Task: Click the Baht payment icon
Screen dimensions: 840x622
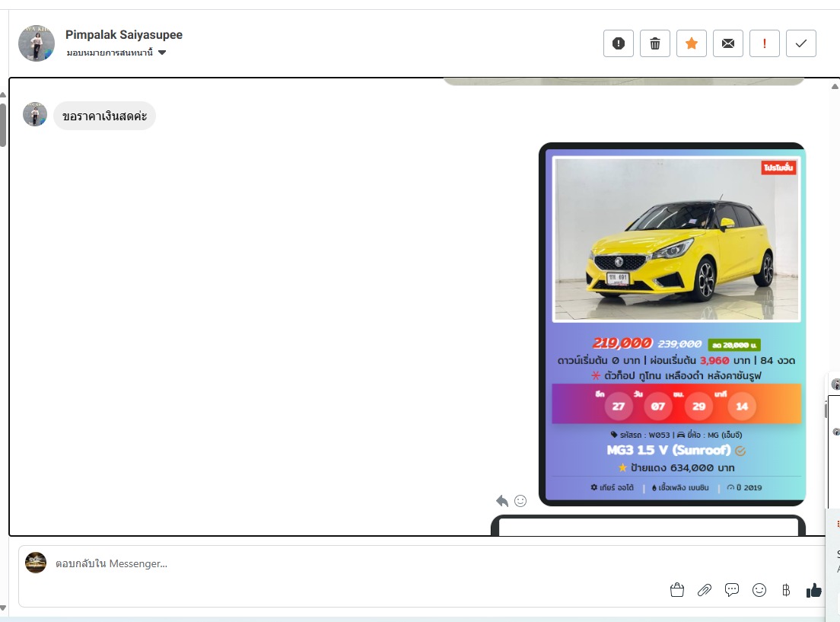Action: tap(786, 590)
